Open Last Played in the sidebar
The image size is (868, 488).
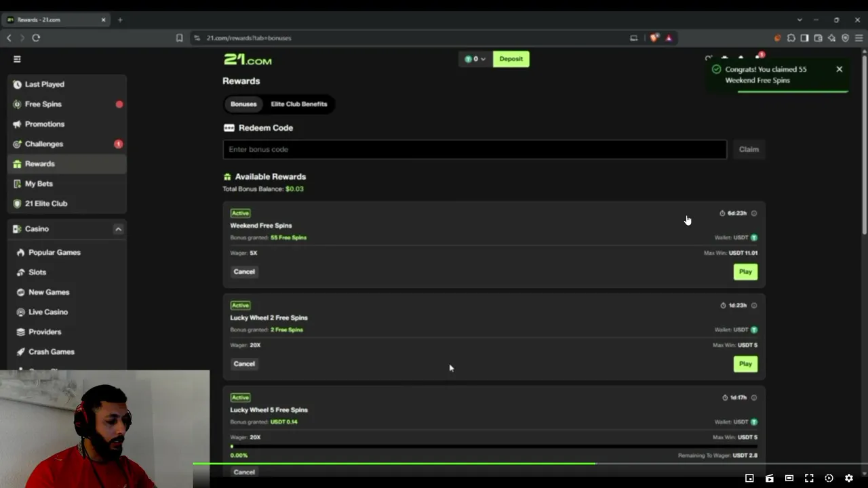pos(66,84)
